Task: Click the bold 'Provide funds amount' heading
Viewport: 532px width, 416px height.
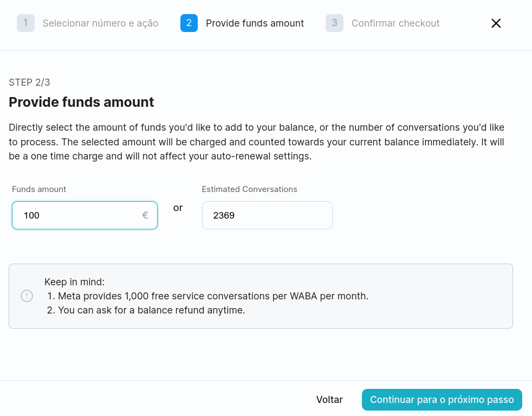Action: click(x=81, y=102)
